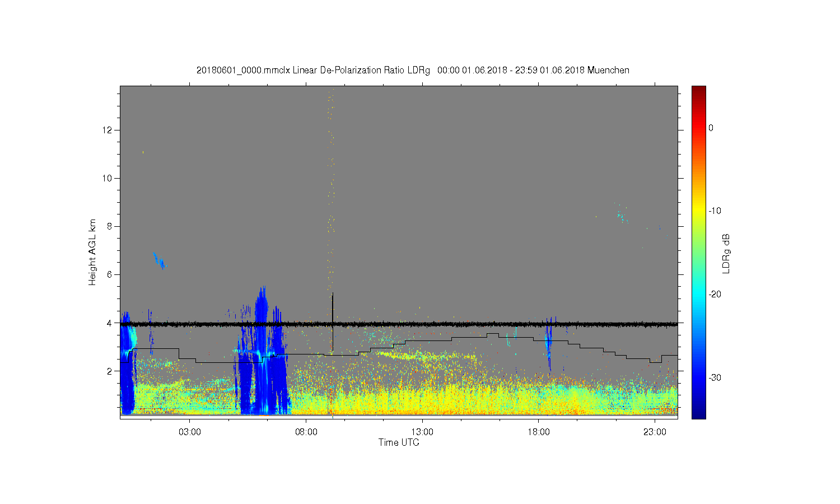This screenshot has width=840, height=504.
Task: Click the yellow region of the colorbar
Action: coord(699,211)
